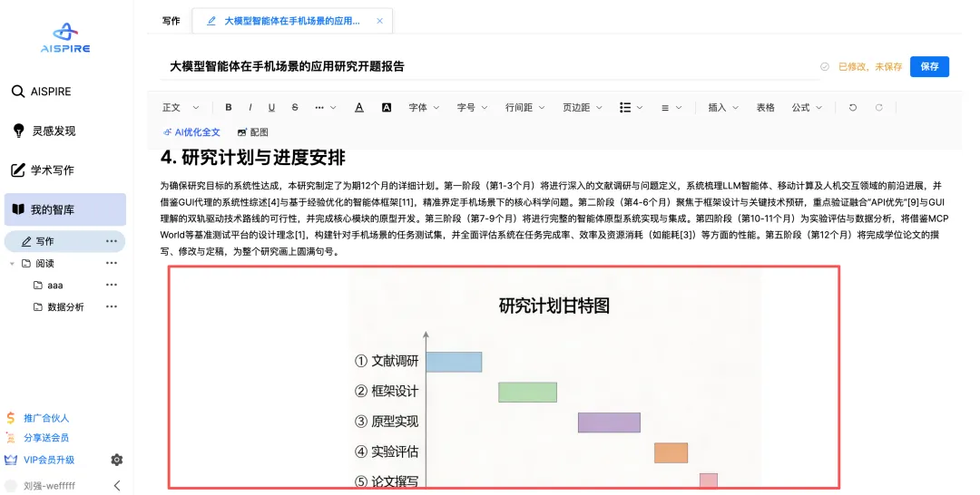
Task: Open VIP会员升级 link
Action: [x=40, y=460]
